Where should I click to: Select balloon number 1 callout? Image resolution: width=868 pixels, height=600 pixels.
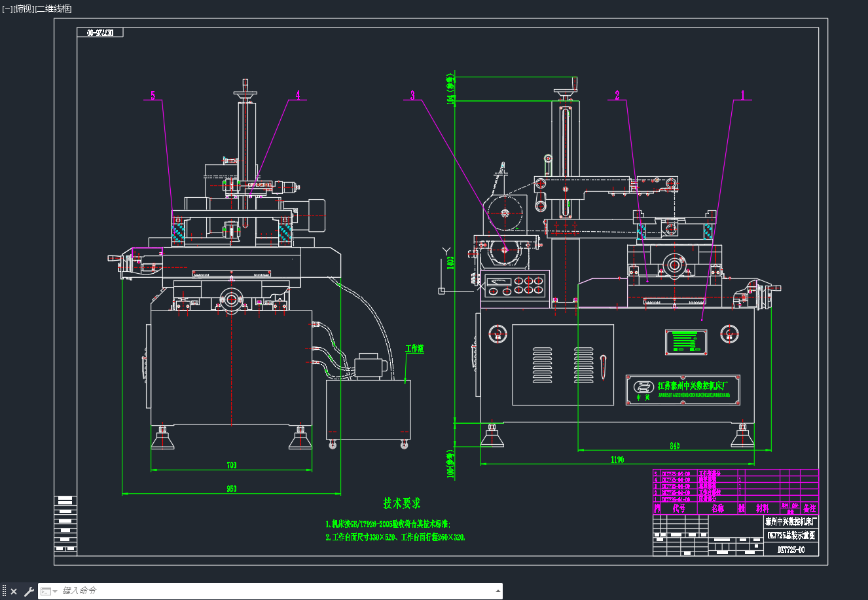tap(742, 95)
